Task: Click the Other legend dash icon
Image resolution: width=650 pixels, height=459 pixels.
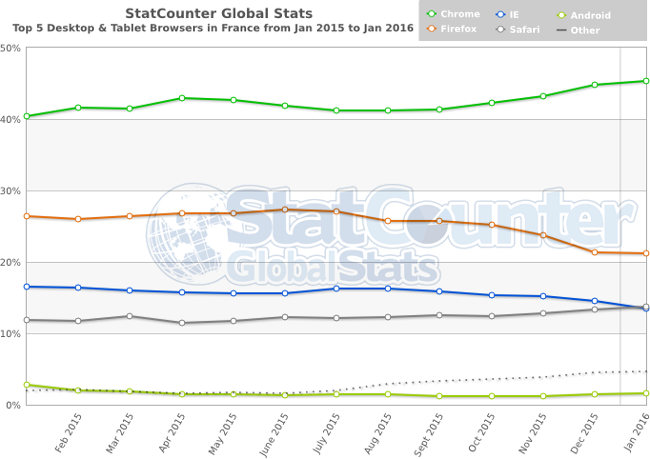Action: (x=563, y=30)
